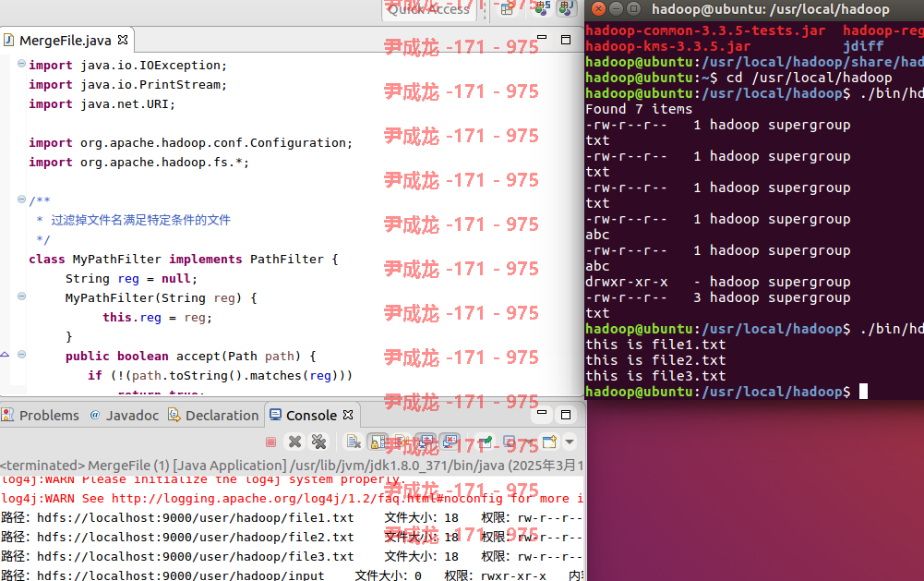The image size is (924, 581).
Task: Click the red Terminate button in Console toolbar
Action: pos(270,442)
